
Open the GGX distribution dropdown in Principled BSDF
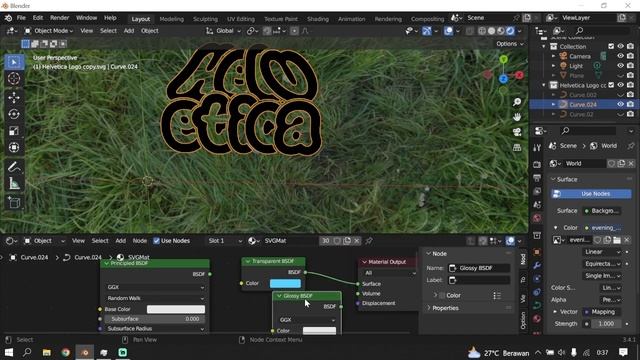[x=155, y=287]
